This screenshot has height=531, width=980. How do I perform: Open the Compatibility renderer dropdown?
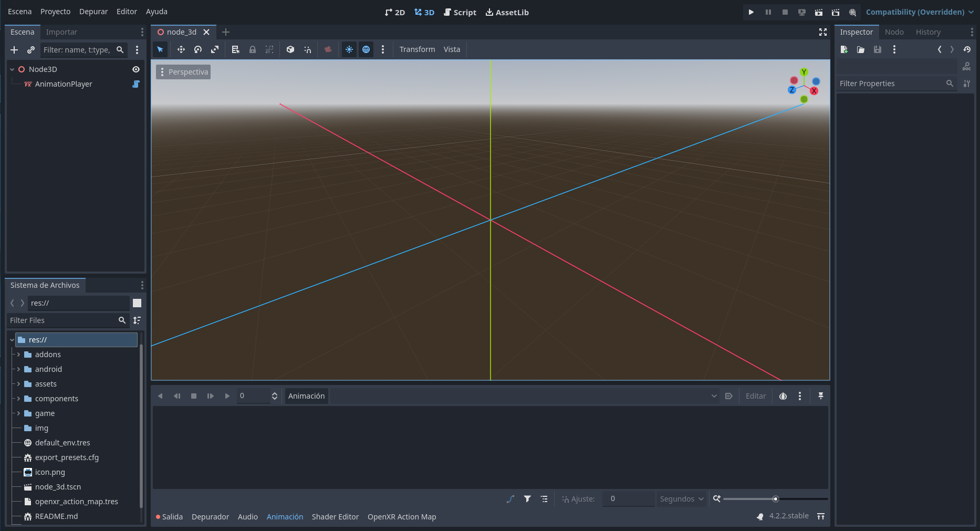click(920, 12)
